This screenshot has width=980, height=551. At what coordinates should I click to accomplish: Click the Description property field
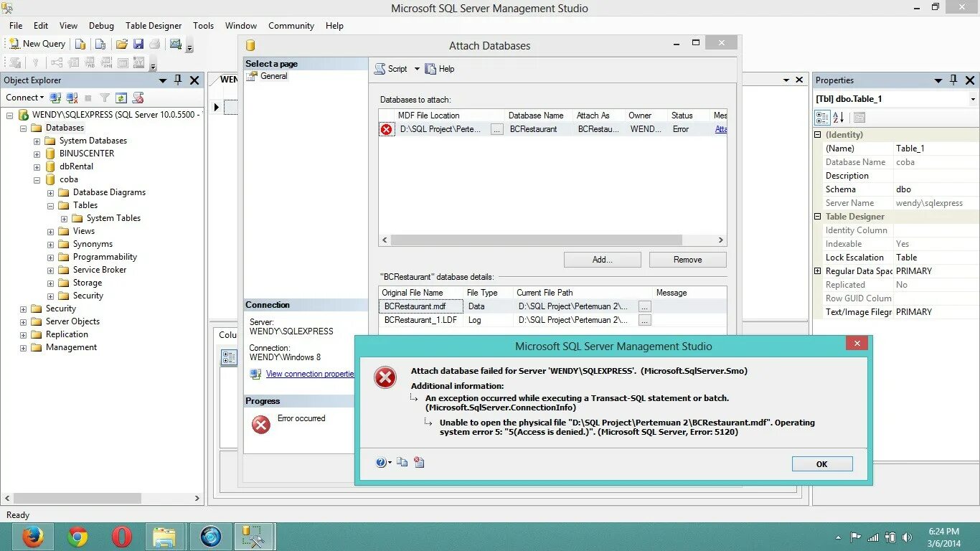pyautogui.click(x=936, y=176)
